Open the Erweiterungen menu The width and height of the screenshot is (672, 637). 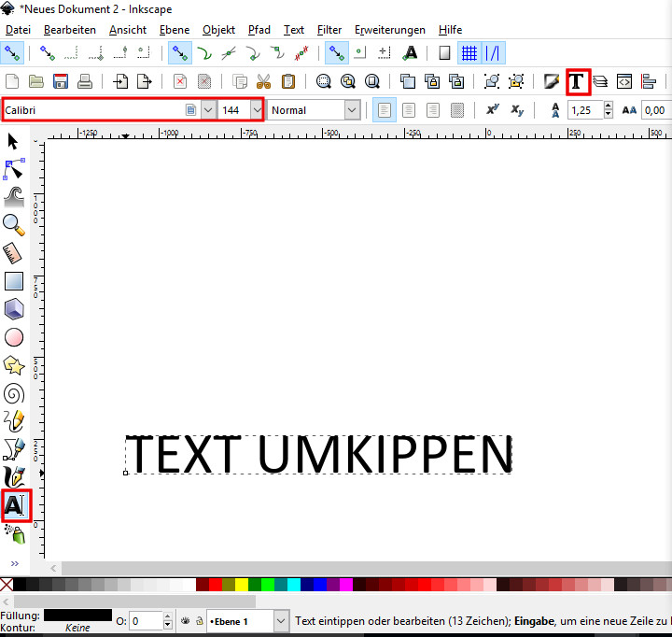click(x=389, y=30)
